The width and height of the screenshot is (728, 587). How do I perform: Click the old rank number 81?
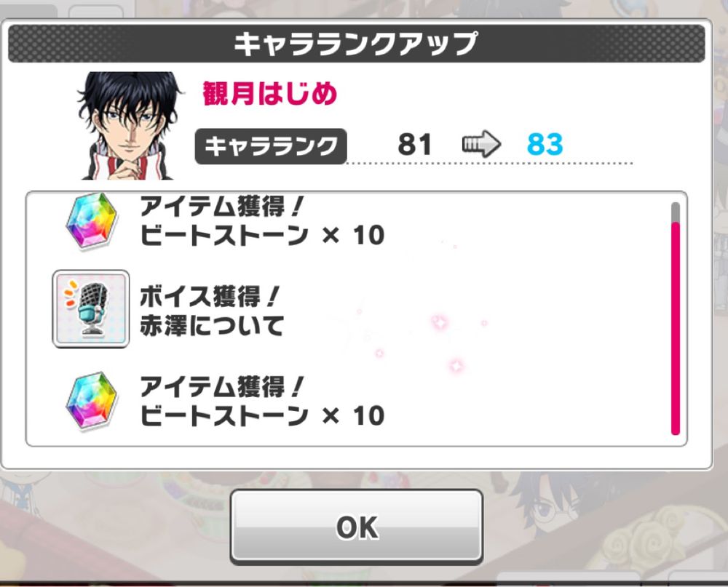click(415, 144)
